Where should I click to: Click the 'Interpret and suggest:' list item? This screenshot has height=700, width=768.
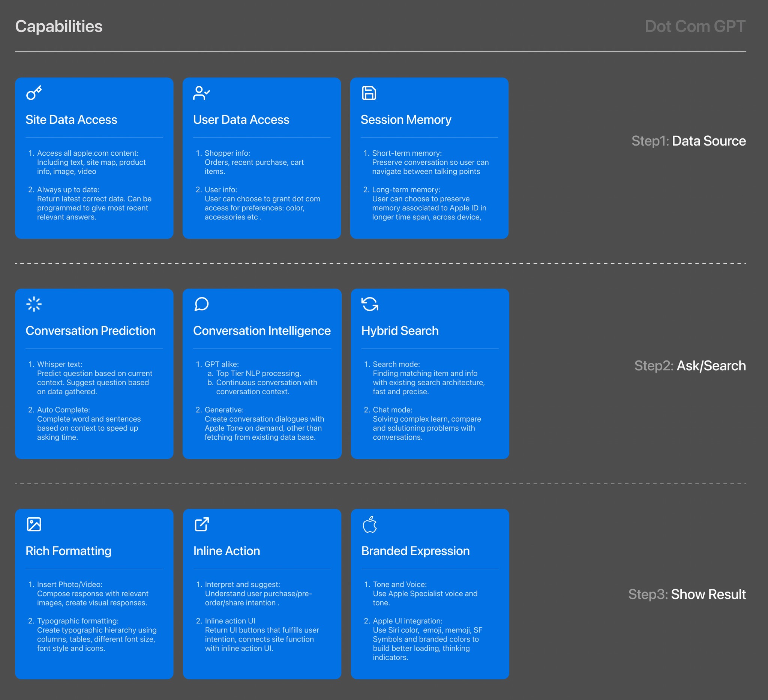(242, 584)
